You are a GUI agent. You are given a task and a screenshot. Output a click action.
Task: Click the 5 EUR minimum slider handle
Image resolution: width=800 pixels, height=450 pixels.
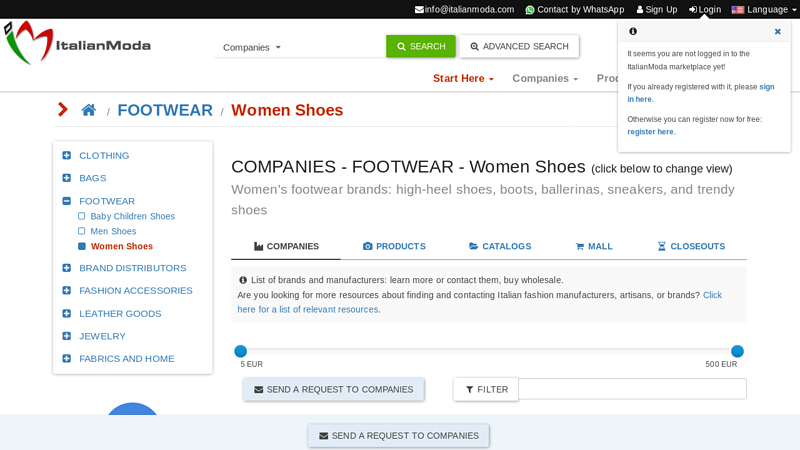pyautogui.click(x=240, y=351)
